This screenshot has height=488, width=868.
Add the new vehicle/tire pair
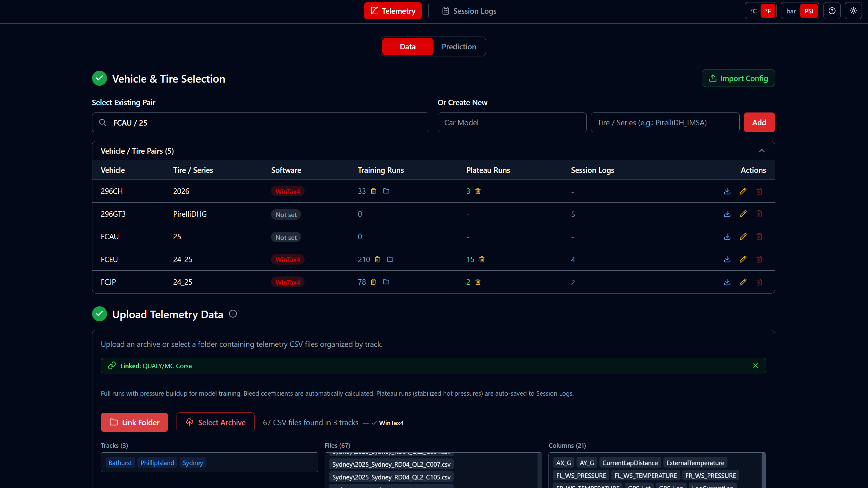pos(759,123)
